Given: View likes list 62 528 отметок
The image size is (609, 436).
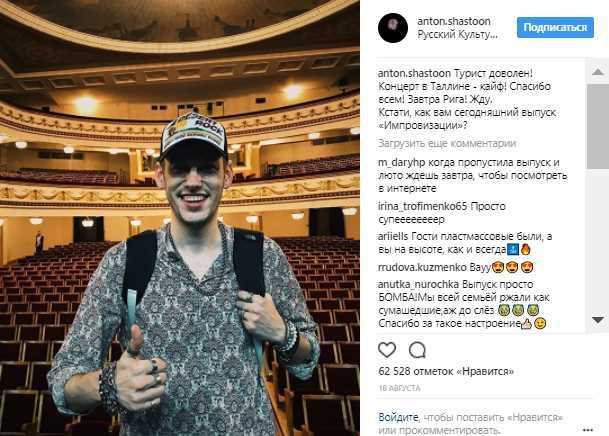Looking at the screenshot, I should 446,371.
